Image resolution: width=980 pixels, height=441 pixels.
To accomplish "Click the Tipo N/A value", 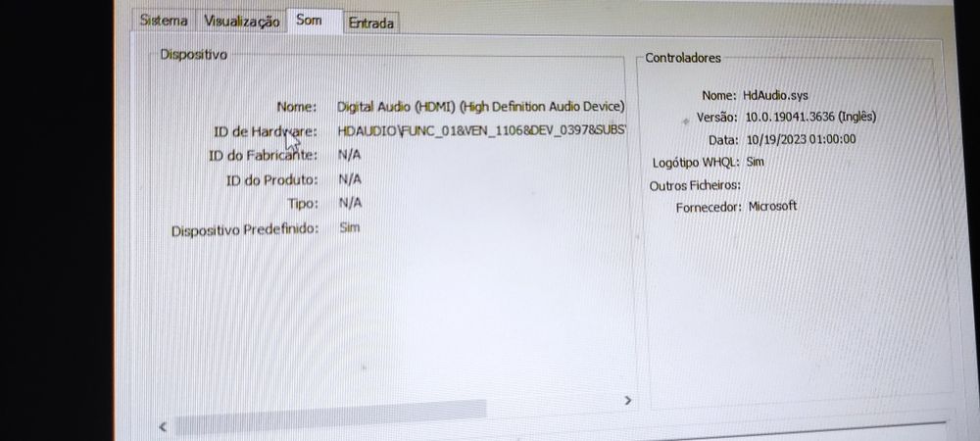I will click(x=350, y=203).
